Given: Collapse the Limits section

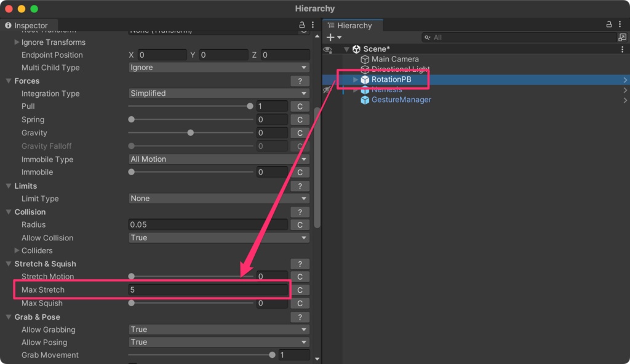Looking at the screenshot, I should tap(9, 186).
